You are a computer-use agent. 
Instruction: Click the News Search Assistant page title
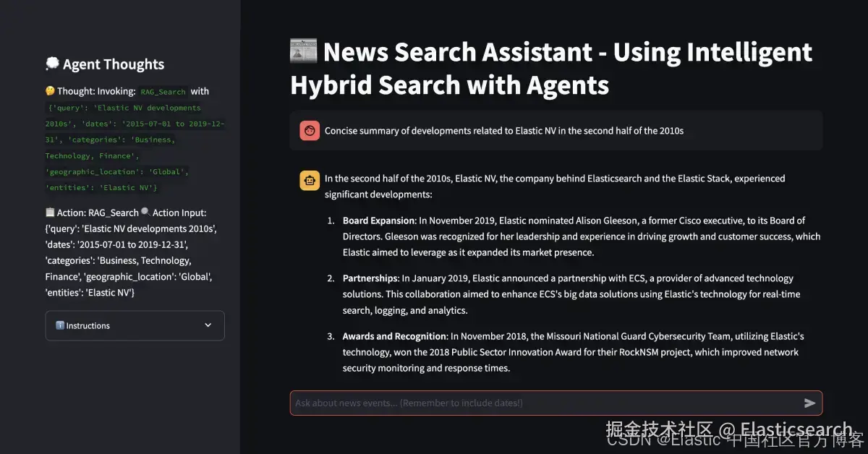tap(551, 69)
